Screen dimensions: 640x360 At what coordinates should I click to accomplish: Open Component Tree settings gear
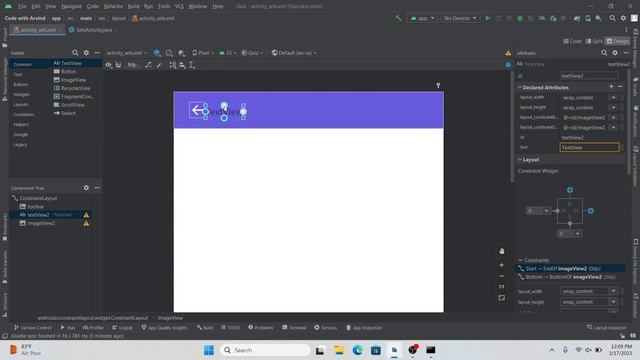[86, 188]
